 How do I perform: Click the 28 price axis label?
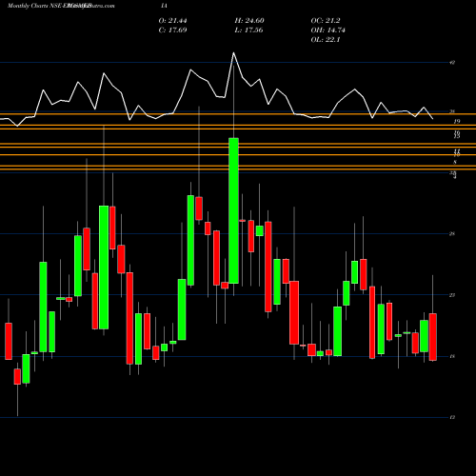tap(452, 234)
